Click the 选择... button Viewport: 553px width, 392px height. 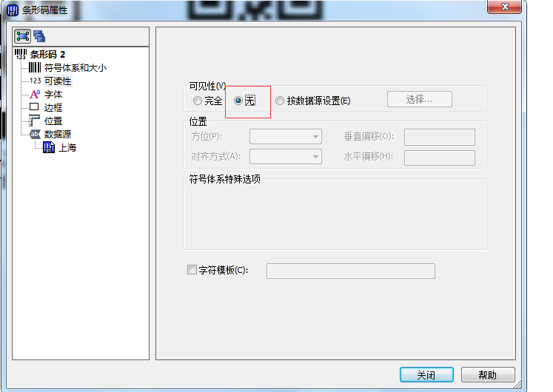(x=419, y=99)
